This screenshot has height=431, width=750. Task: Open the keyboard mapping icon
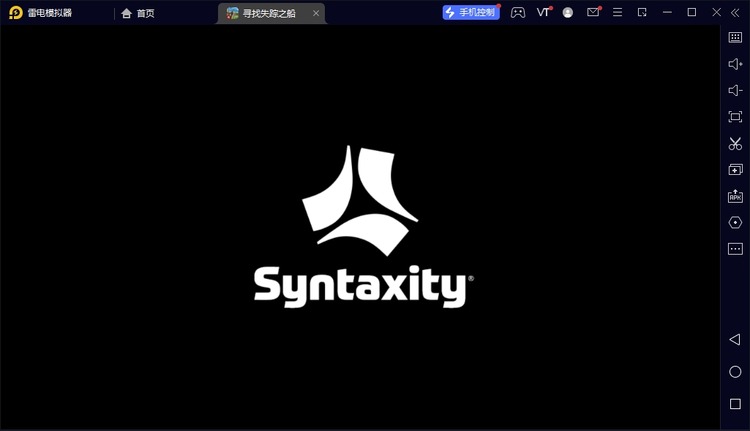click(735, 37)
